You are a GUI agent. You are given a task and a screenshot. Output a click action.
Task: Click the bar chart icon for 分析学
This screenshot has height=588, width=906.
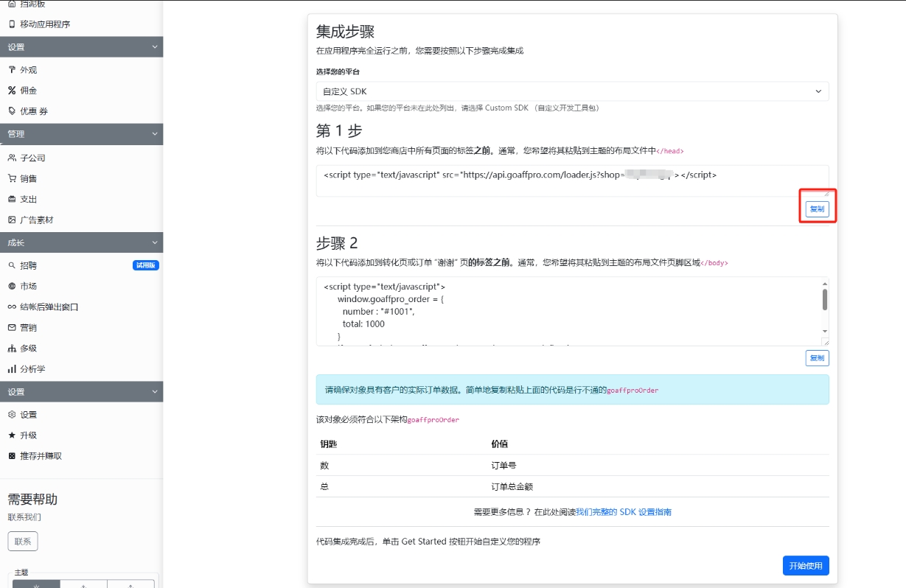(x=12, y=369)
